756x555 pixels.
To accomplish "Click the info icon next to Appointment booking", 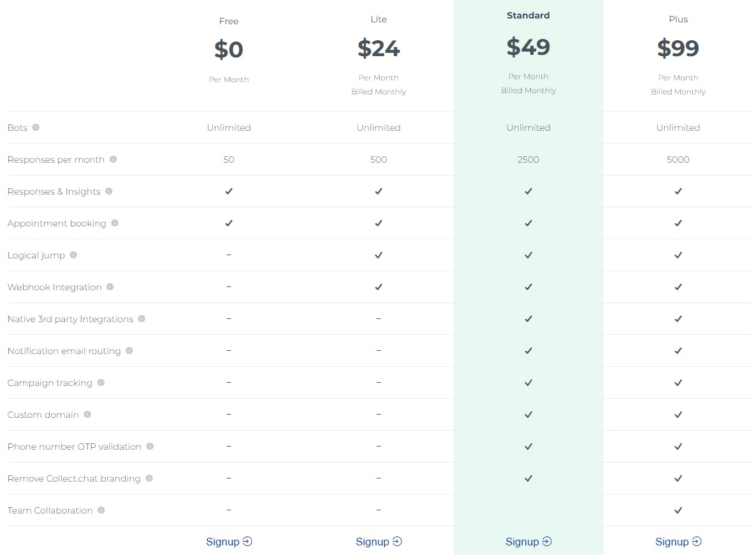I will 115,223.
